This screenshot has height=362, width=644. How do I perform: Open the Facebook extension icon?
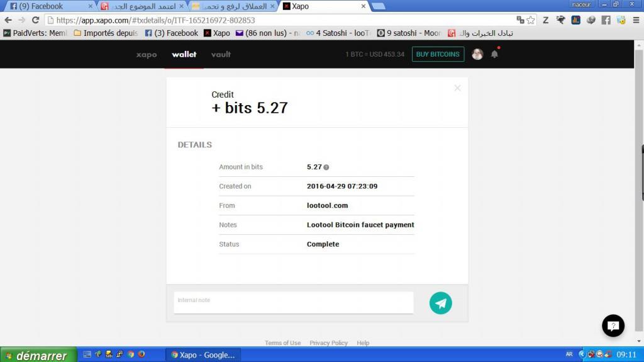(x=606, y=20)
